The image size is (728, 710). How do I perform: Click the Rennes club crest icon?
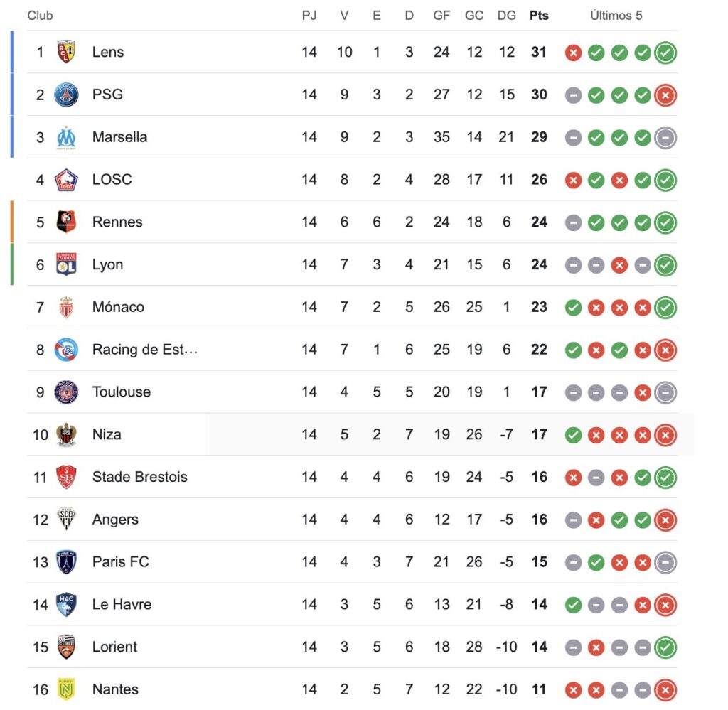point(66,222)
